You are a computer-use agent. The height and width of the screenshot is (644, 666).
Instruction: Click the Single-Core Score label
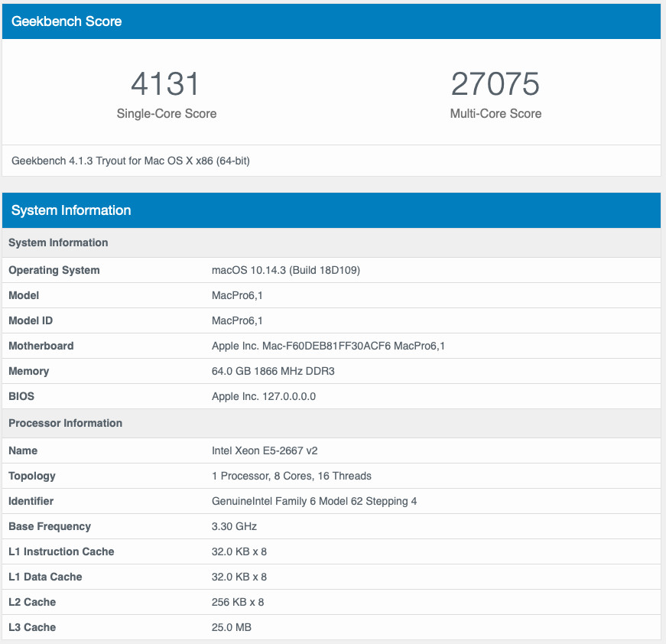[166, 114]
